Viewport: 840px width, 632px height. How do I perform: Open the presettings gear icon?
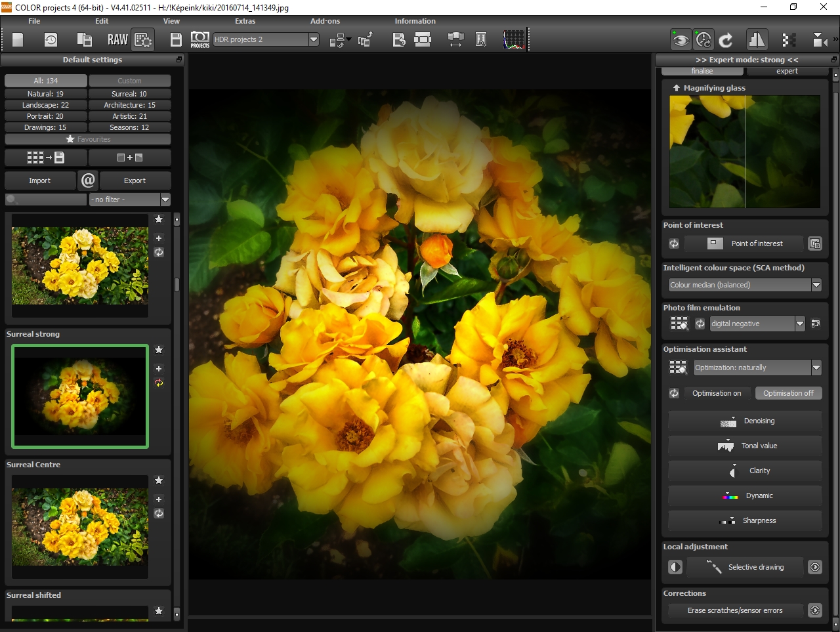click(x=143, y=39)
